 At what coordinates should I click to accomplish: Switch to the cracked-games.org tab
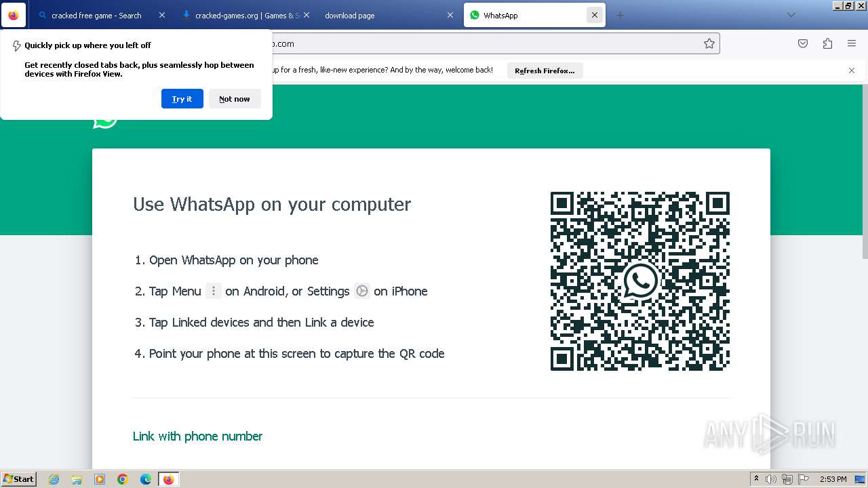pyautogui.click(x=247, y=15)
